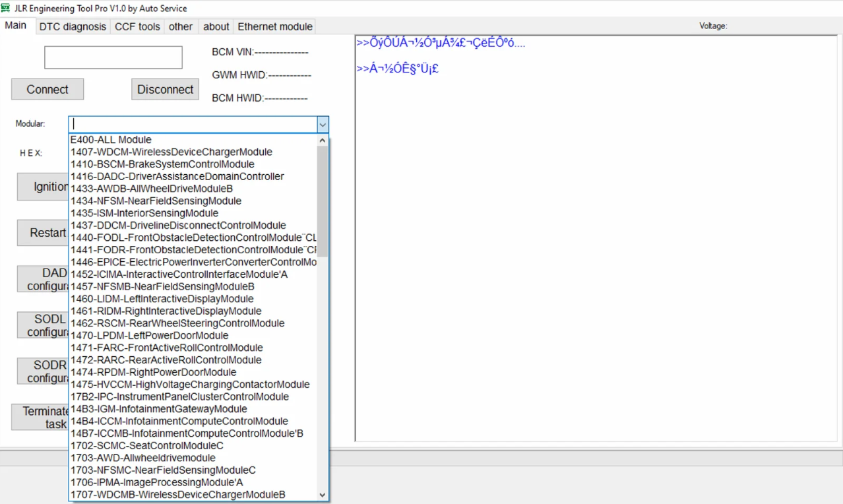Select 1407-WDCM-WirelessDeviceChargerModule
Screen dimensions: 843x504
[193, 152]
